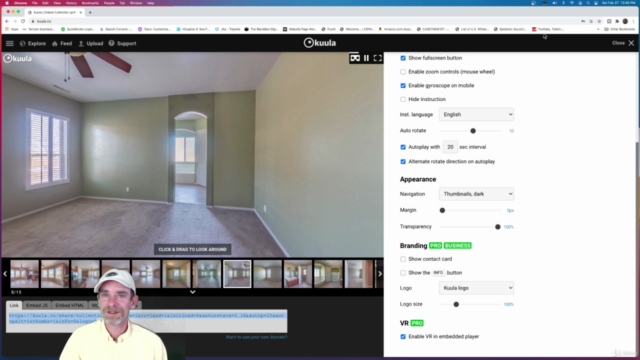Enable Show contact card
This screenshot has height=360, width=640.
click(403, 259)
